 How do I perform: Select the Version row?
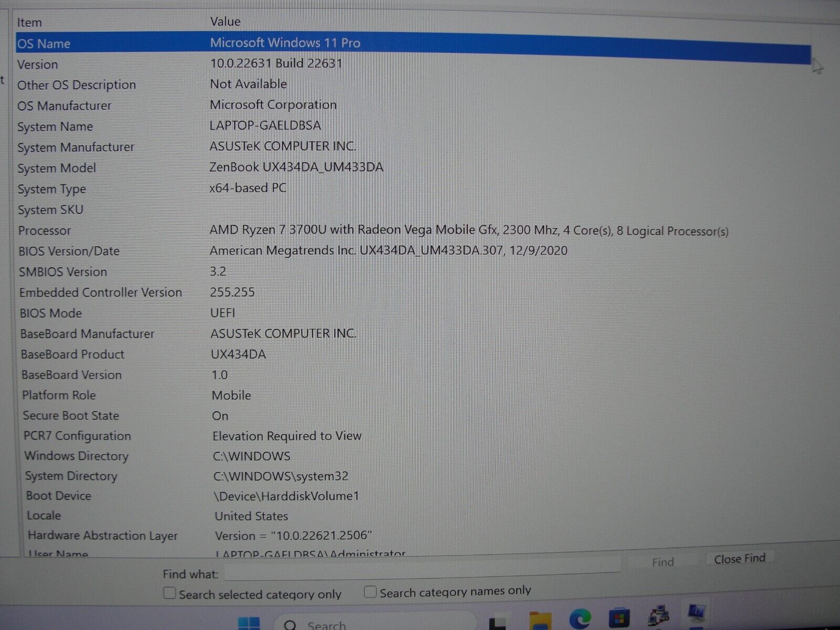[413, 64]
